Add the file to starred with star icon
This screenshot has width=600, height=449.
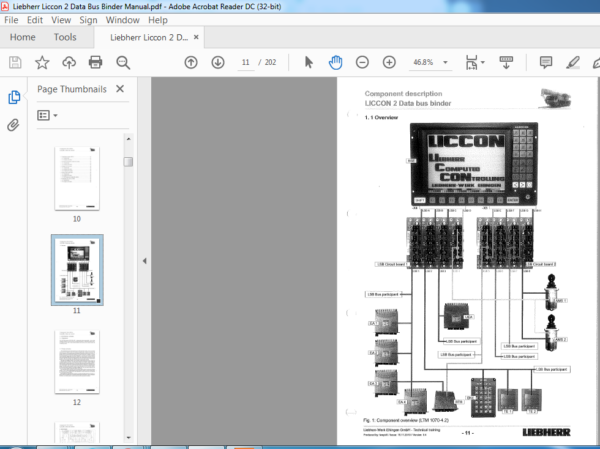click(42, 62)
